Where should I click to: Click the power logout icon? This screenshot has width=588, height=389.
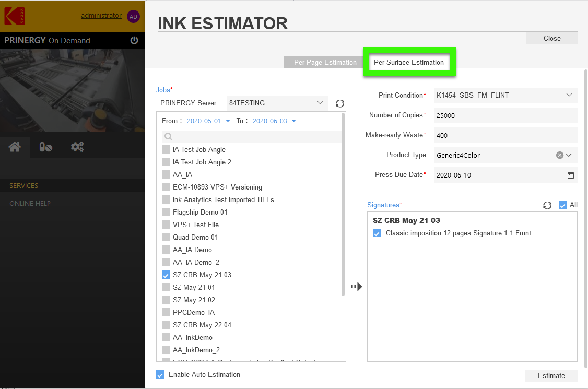[x=134, y=40]
